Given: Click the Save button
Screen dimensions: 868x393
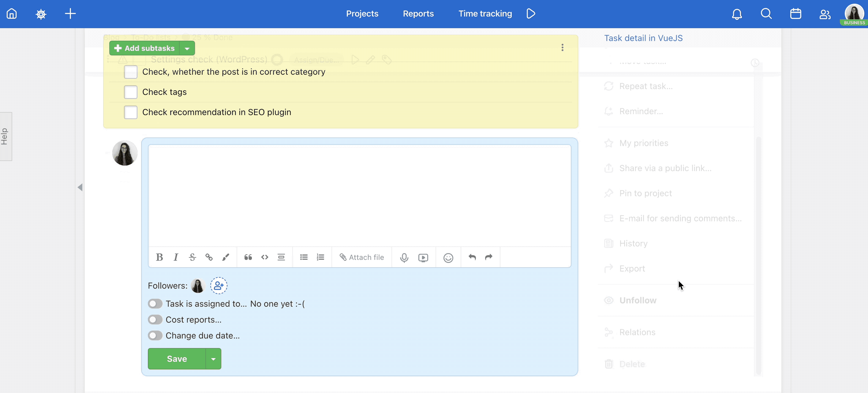Looking at the screenshot, I should point(177,359).
